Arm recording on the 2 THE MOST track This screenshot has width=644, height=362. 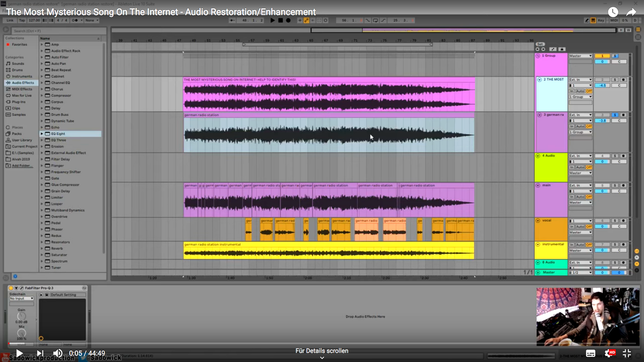tap(623, 80)
